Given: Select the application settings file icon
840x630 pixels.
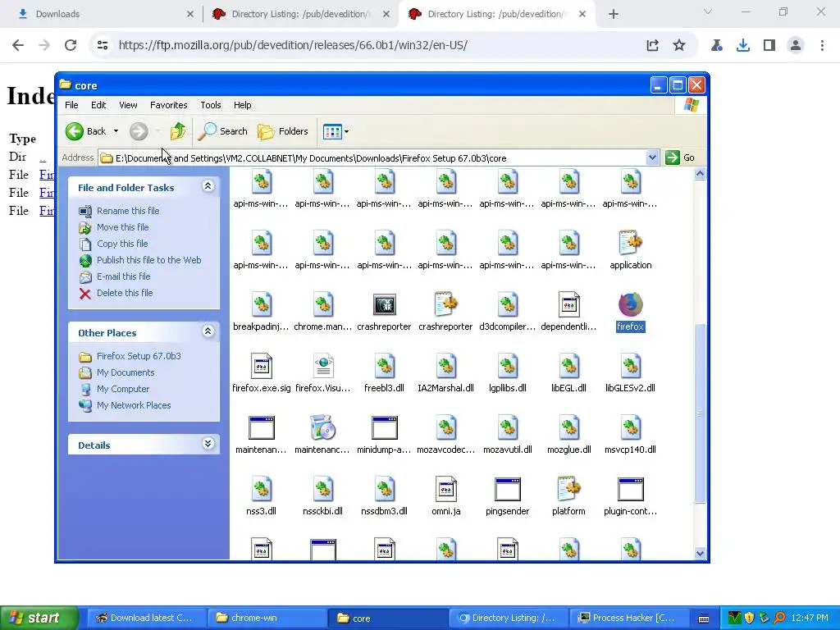Looking at the screenshot, I should [x=631, y=243].
